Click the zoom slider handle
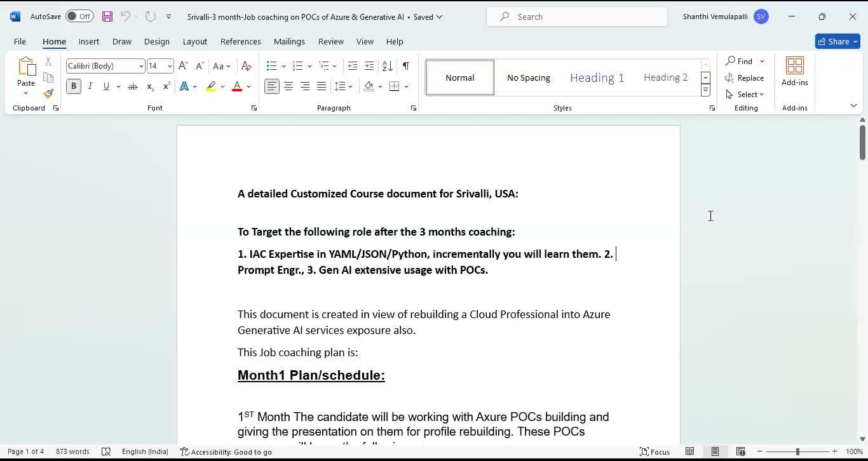This screenshot has height=461, width=868. (797, 451)
